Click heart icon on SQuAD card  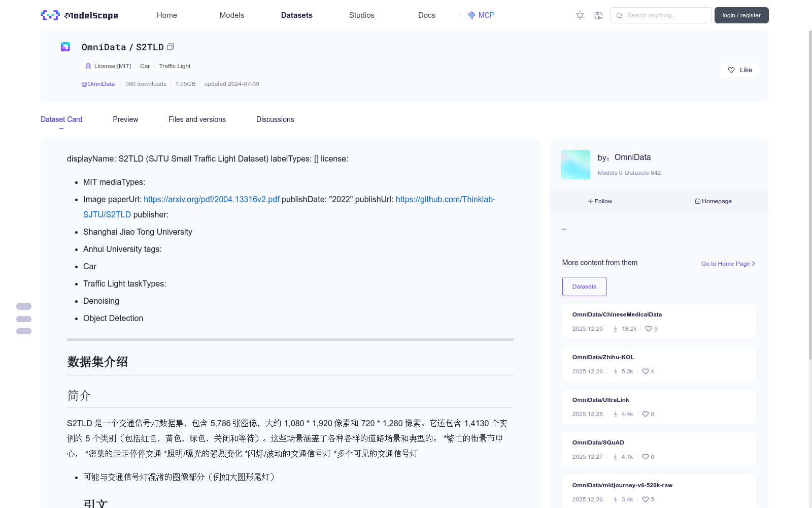(646, 457)
